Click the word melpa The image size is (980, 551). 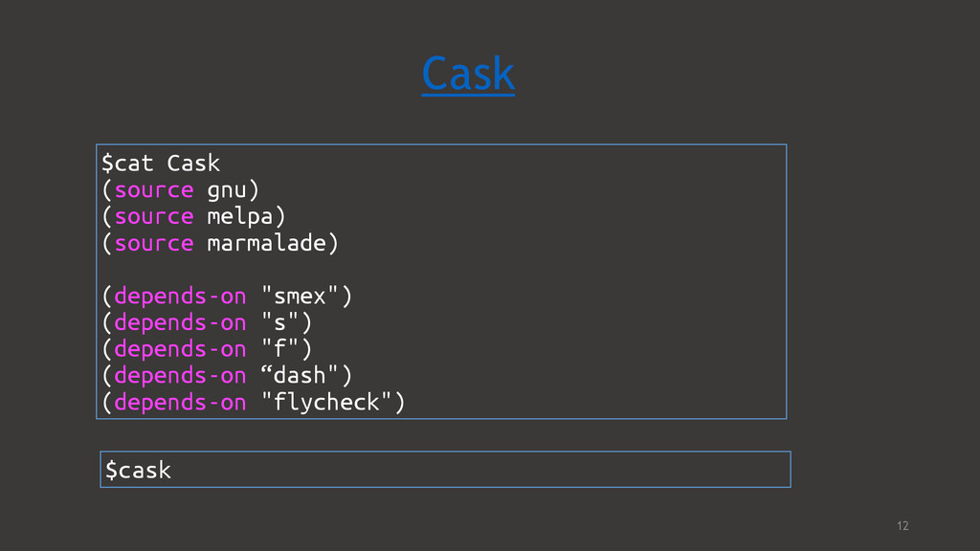(240, 217)
